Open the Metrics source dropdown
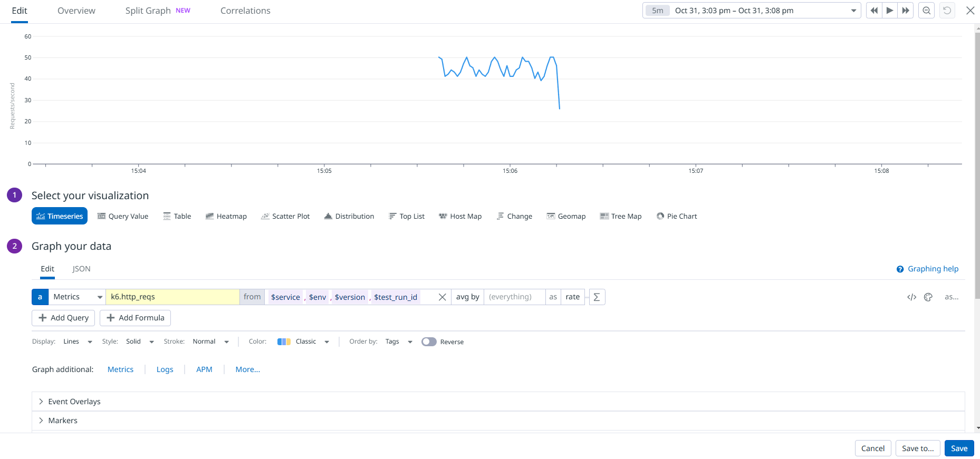 78,297
